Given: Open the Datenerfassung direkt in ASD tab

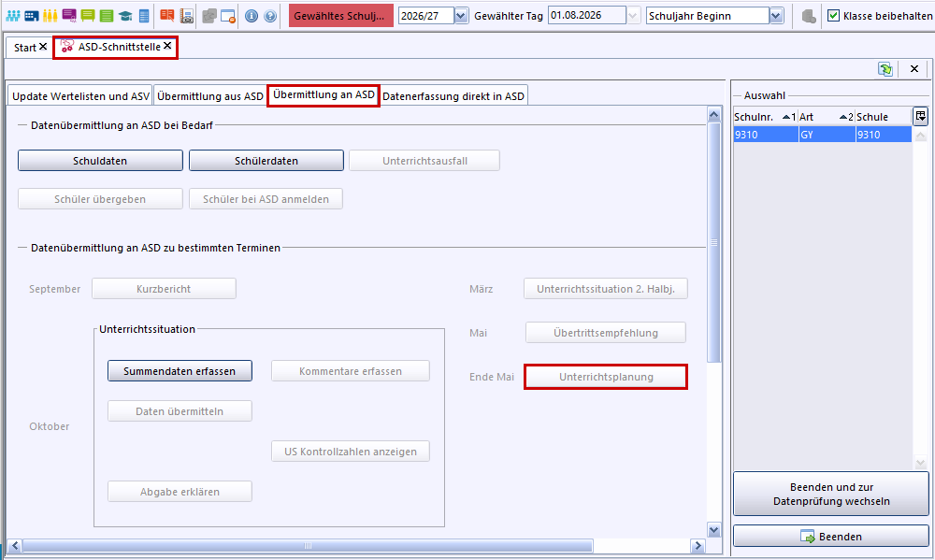Looking at the screenshot, I should [453, 96].
